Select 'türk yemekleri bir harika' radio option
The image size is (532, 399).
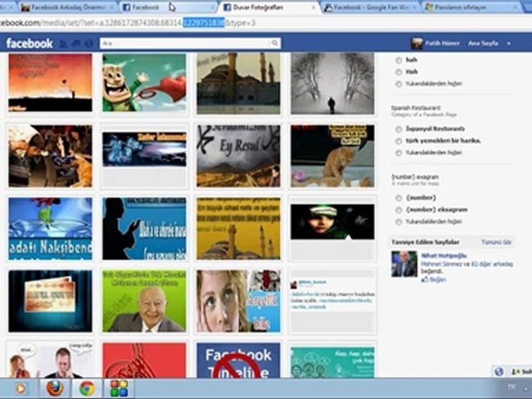click(398, 141)
